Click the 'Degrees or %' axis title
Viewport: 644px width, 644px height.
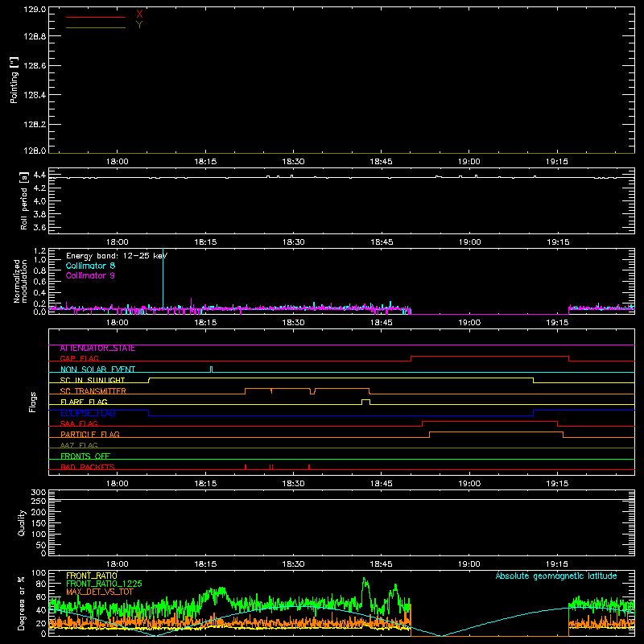click(22, 603)
